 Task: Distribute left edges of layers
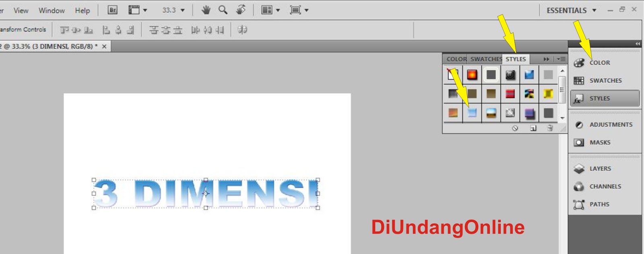tap(195, 30)
